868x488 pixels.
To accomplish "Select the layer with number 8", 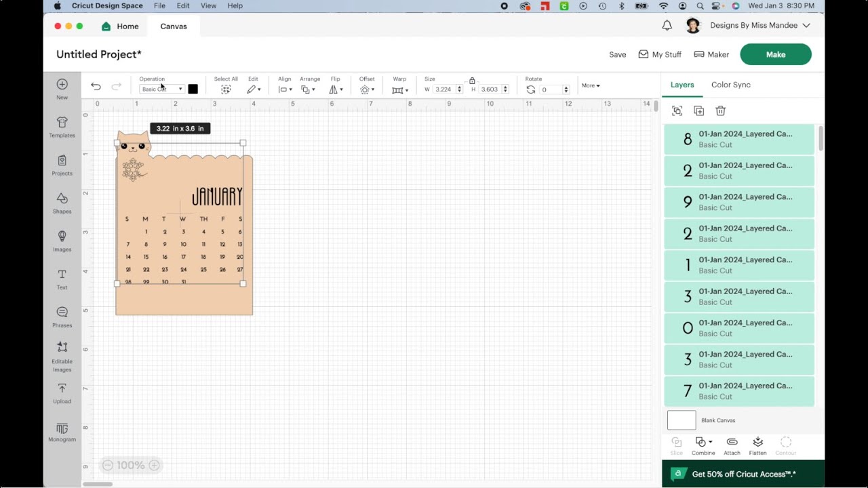I will (739, 139).
